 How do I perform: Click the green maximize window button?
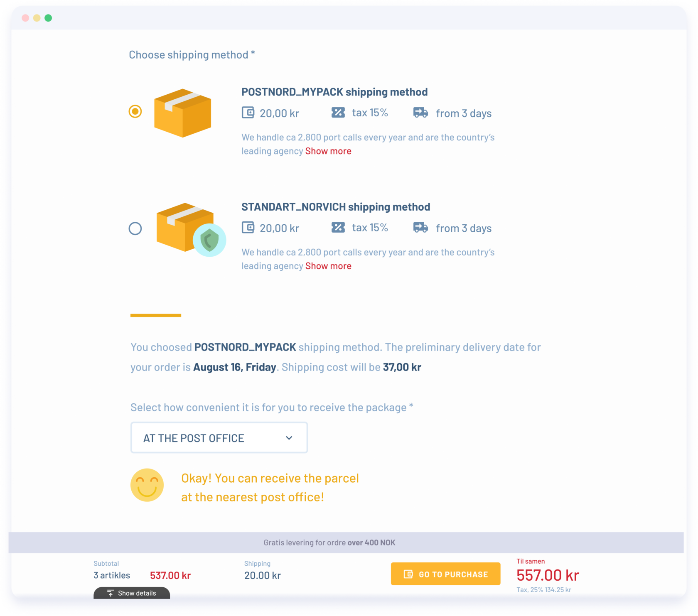48,18
